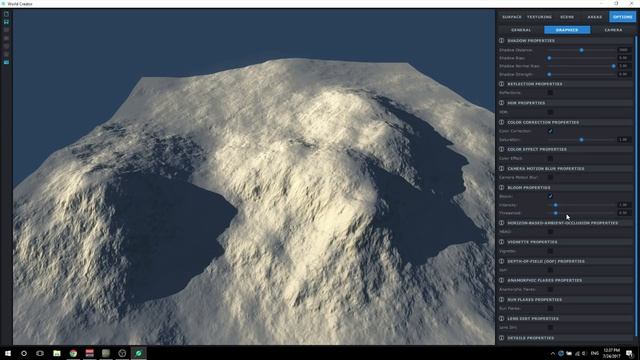Open the Scene tab
640x360 pixels.
pyautogui.click(x=567, y=17)
